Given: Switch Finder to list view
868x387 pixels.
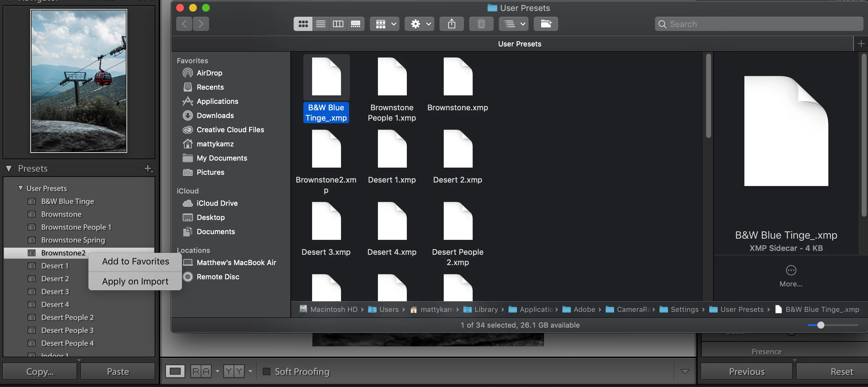Looking at the screenshot, I should pos(320,24).
